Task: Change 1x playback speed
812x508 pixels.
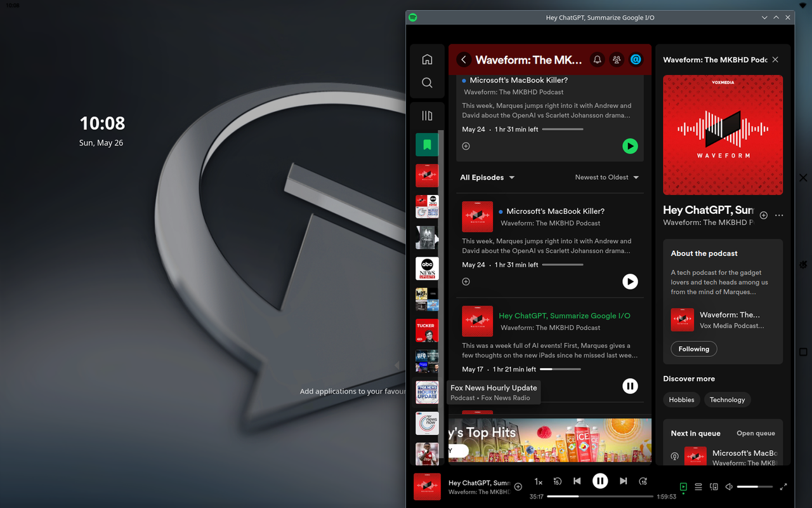Action: [x=539, y=482]
